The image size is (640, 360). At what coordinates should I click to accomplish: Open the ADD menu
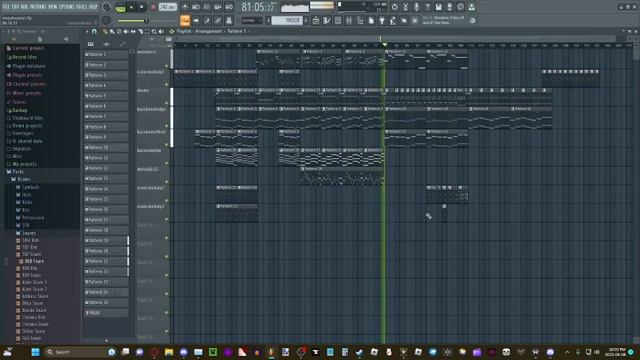click(23, 7)
